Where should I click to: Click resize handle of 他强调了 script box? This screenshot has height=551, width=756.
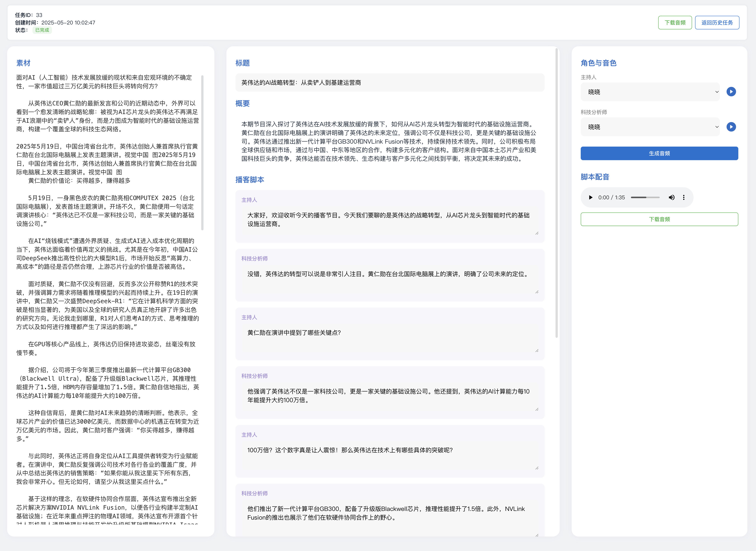coord(537,409)
